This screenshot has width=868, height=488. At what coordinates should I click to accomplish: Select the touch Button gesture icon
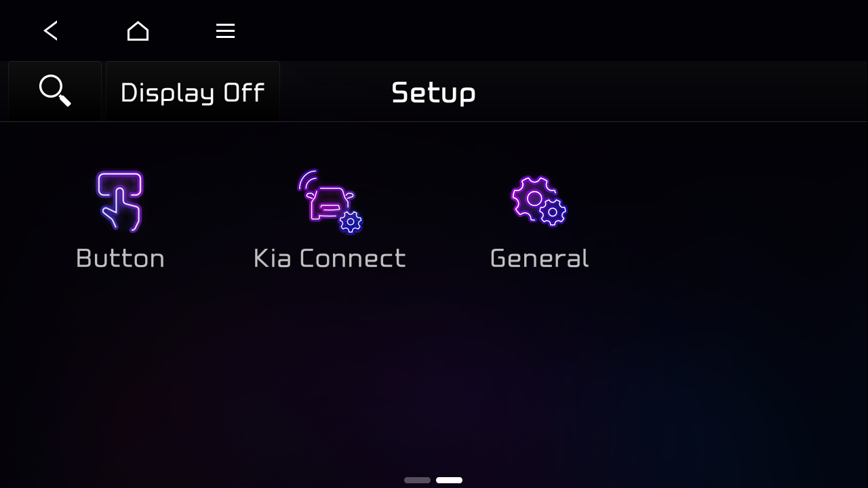coord(120,201)
